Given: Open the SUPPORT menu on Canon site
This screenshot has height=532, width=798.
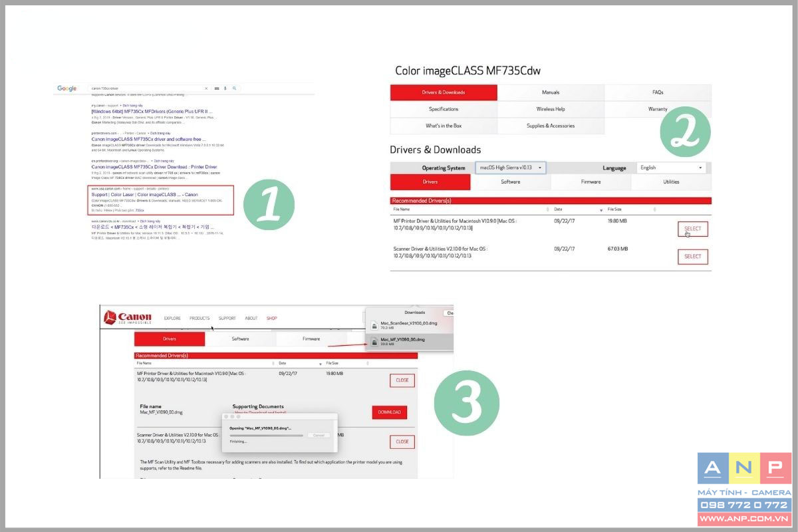Looking at the screenshot, I should (x=227, y=319).
